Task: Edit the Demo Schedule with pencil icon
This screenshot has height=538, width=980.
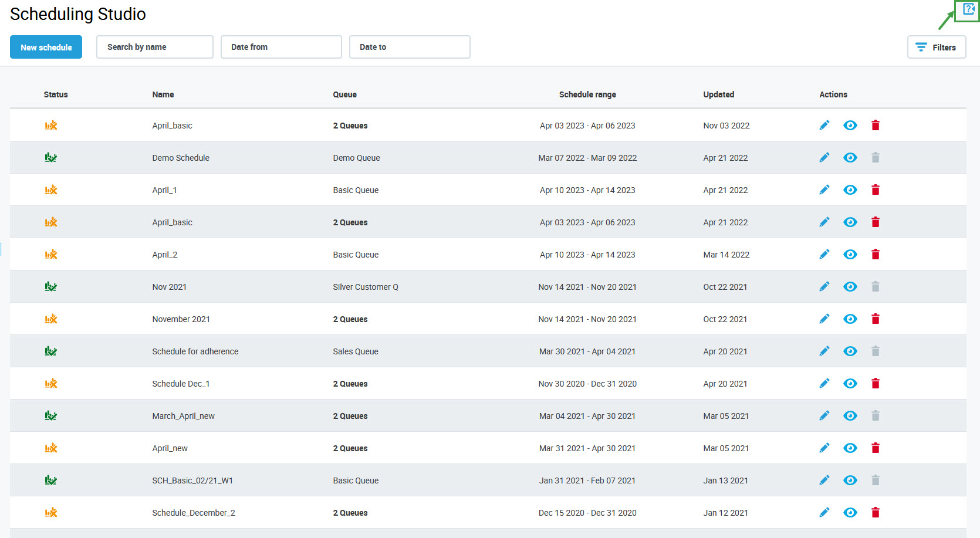Action: click(x=824, y=157)
